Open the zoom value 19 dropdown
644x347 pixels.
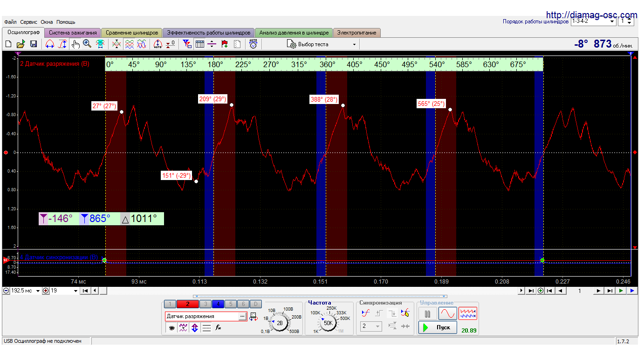[64, 291]
